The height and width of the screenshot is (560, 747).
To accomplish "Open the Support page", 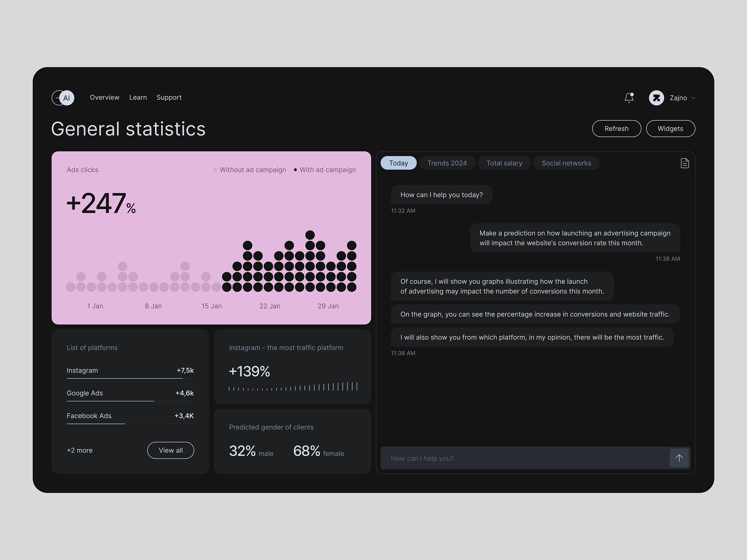I will 169,97.
